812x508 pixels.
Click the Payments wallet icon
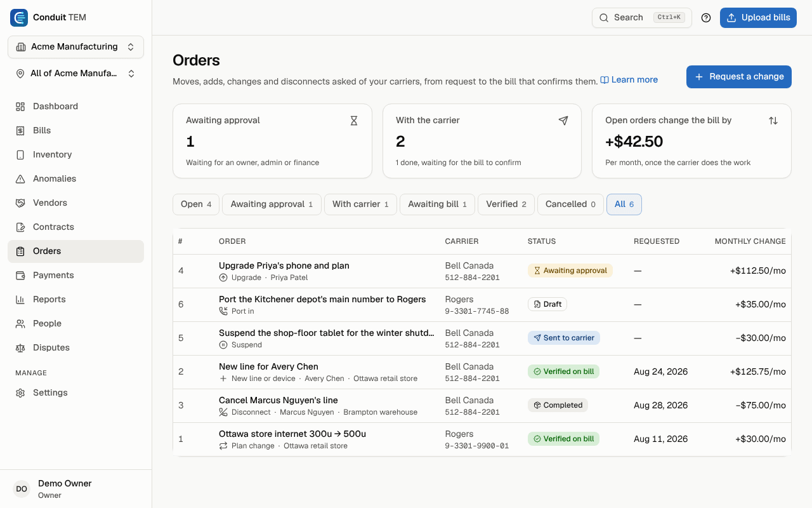coord(20,276)
